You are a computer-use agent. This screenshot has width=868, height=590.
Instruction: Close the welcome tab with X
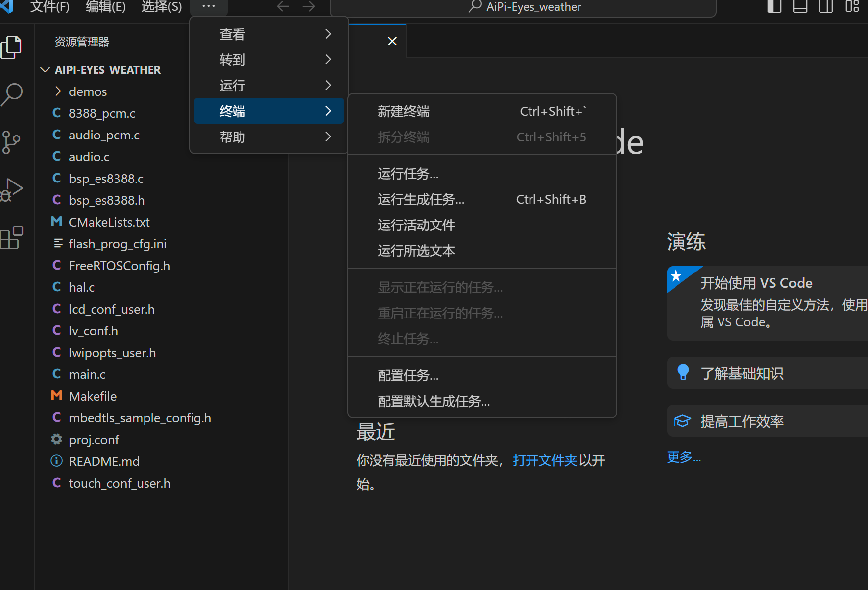pyautogui.click(x=392, y=41)
